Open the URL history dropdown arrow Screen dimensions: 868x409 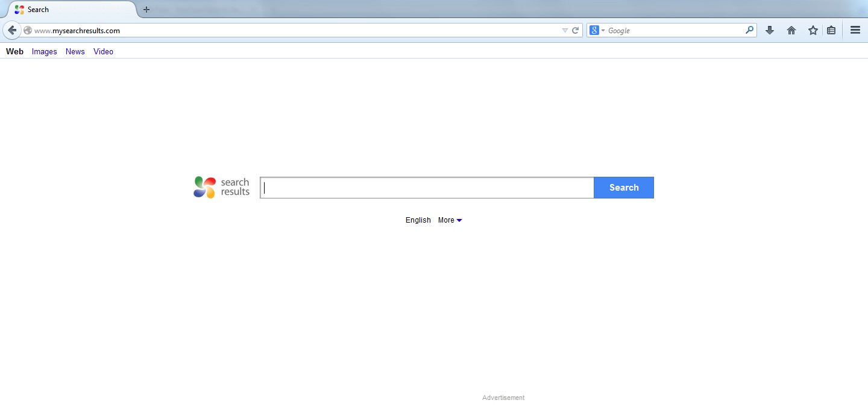(565, 30)
